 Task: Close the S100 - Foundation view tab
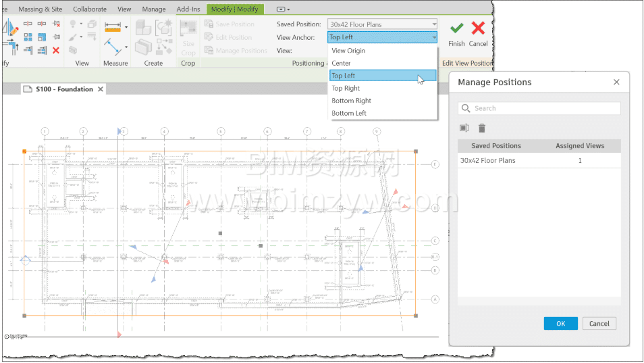[x=101, y=89]
